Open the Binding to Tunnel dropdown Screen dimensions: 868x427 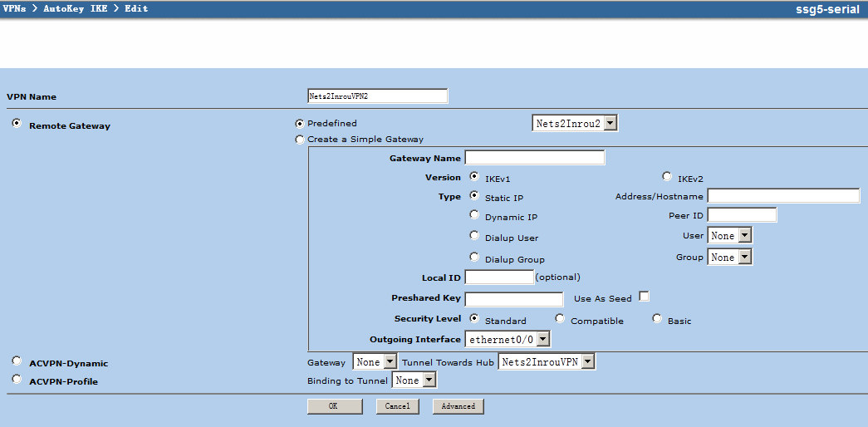414,380
